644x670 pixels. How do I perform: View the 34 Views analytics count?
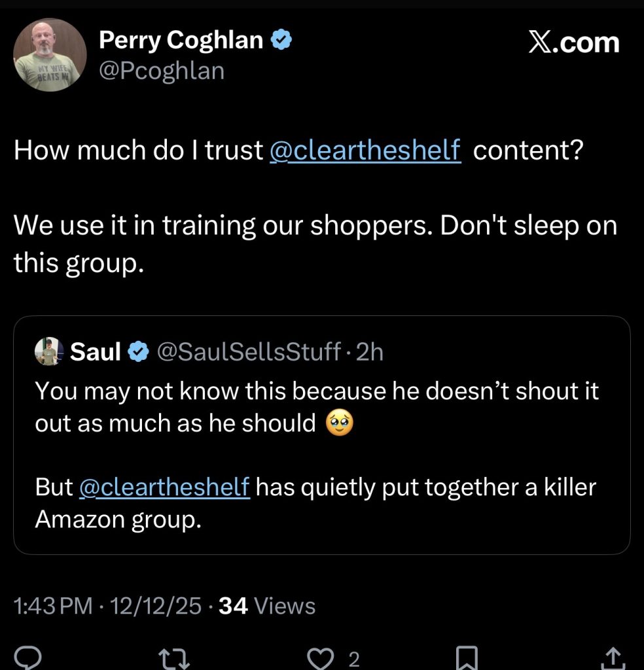(267, 606)
